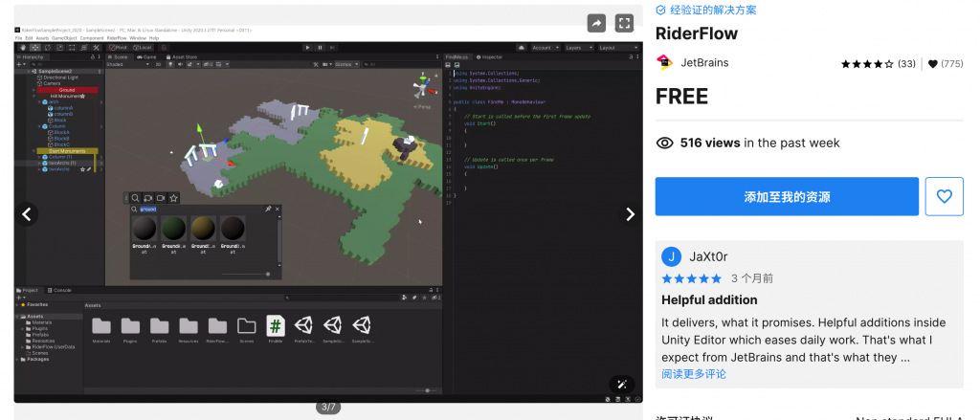Screen dimensions: 980x420
Task: Select Directional Light in Hierarchy
Action: pos(60,77)
